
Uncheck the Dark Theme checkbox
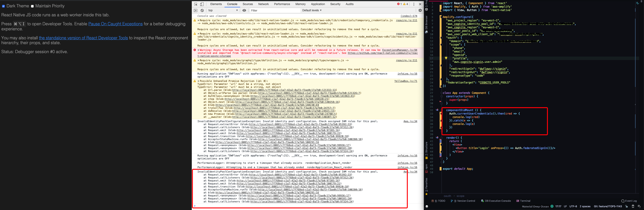[3, 6]
